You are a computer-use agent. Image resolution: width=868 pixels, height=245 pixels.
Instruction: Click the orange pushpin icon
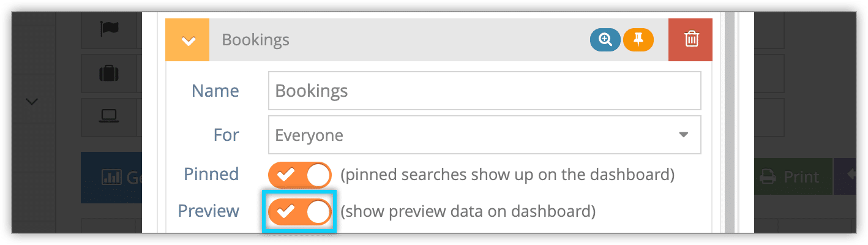tap(638, 40)
